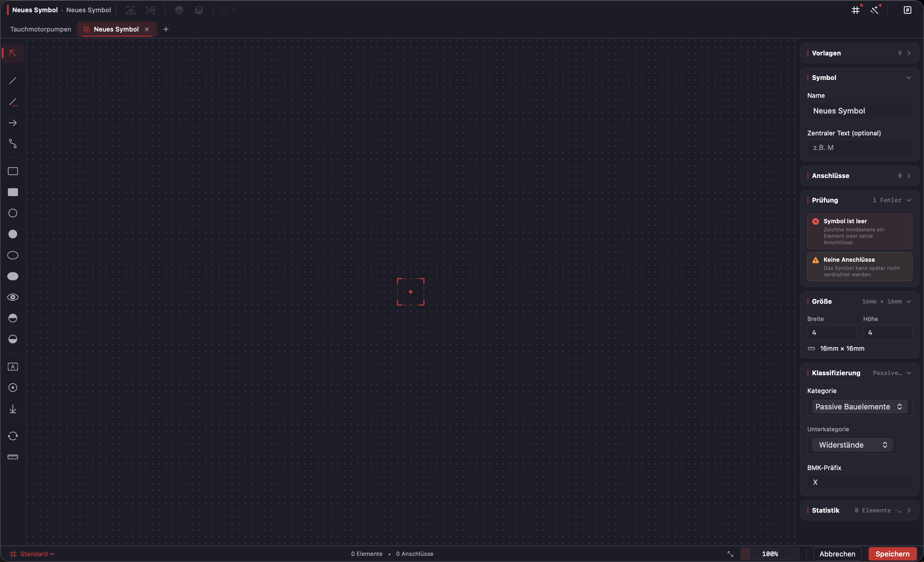924x562 pixels.
Task: Click the Name input field
Action: coord(860,111)
